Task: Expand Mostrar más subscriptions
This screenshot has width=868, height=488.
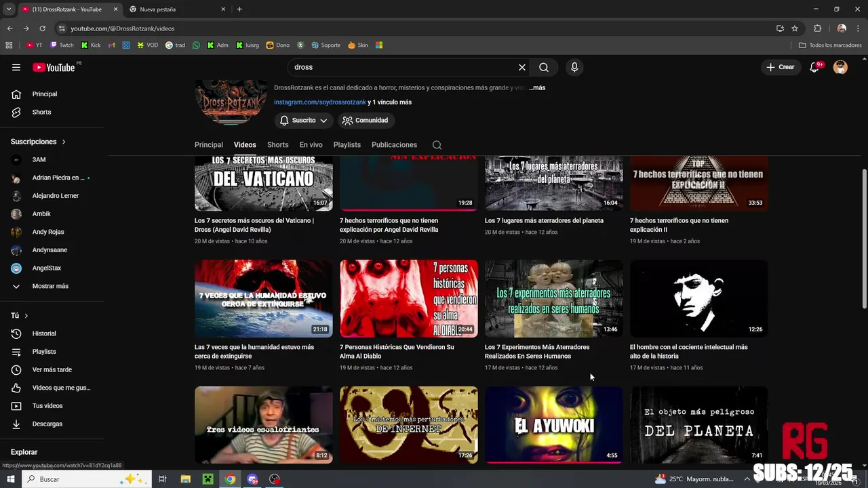Action: 52,286
